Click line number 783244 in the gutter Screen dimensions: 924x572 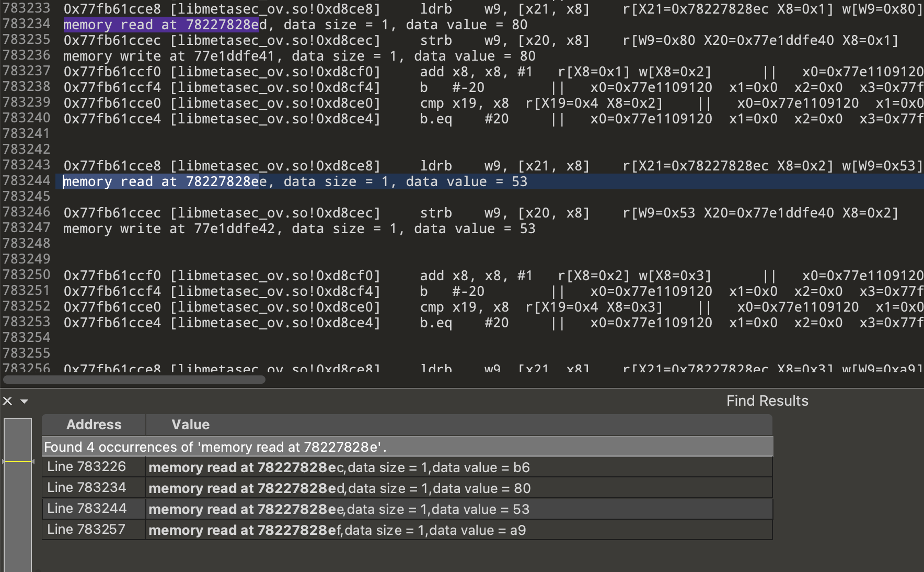pyautogui.click(x=26, y=181)
